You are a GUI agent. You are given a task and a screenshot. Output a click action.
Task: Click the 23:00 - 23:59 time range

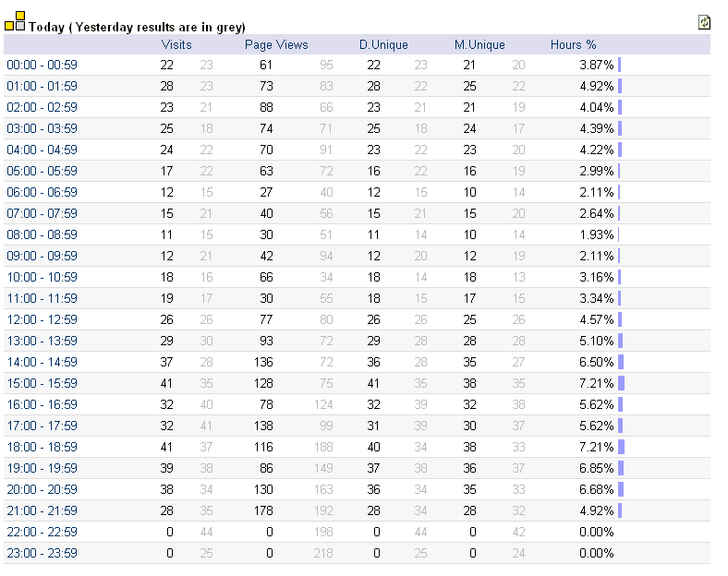pyautogui.click(x=42, y=553)
